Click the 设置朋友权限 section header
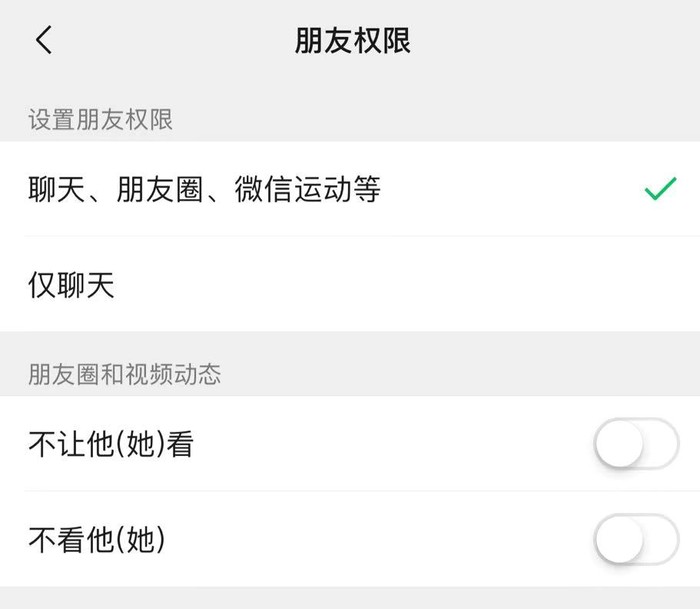This screenshot has width=700, height=609. coord(100,120)
